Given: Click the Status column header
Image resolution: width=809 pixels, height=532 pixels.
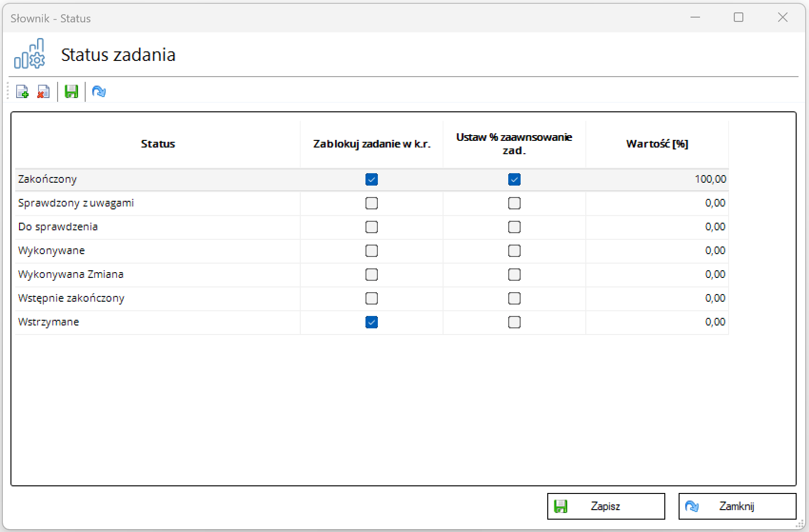Looking at the screenshot, I should pyautogui.click(x=158, y=144).
